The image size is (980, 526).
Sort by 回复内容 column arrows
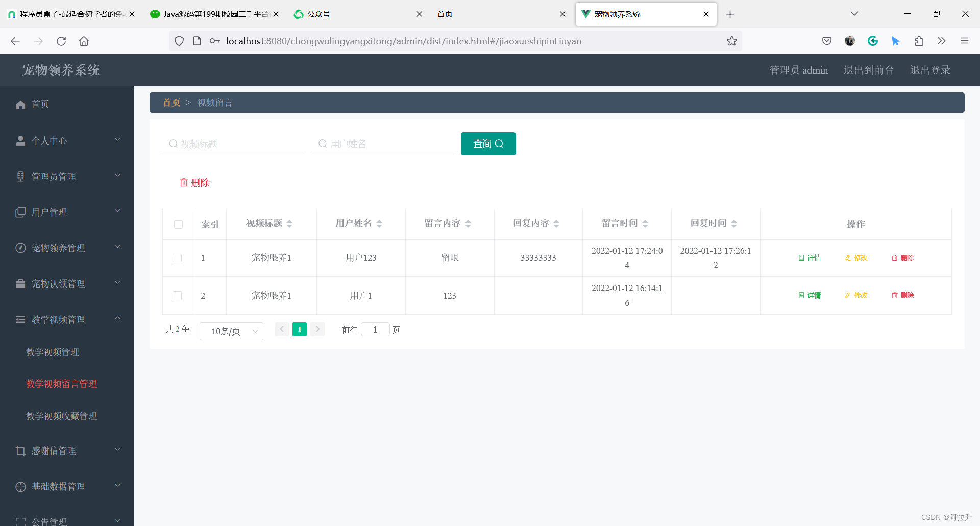(556, 224)
